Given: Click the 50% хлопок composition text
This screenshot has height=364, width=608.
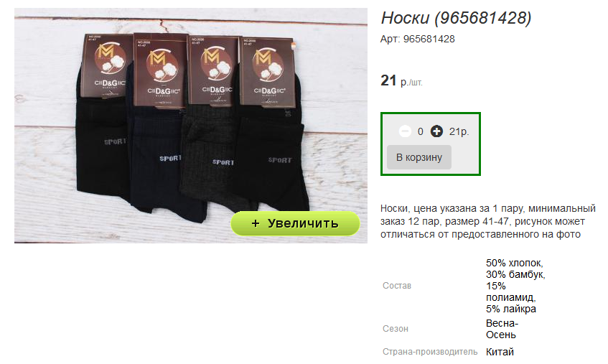Looking at the screenshot, I should pos(515,263).
